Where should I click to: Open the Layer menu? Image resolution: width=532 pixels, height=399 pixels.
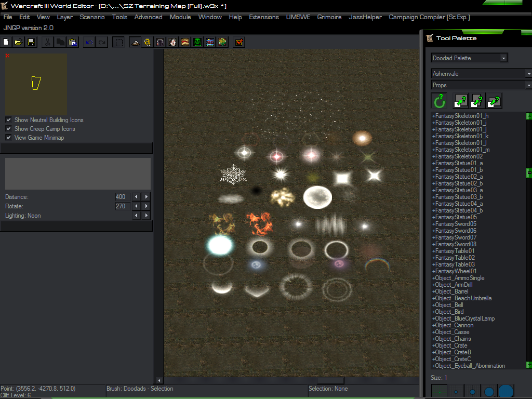click(65, 17)
